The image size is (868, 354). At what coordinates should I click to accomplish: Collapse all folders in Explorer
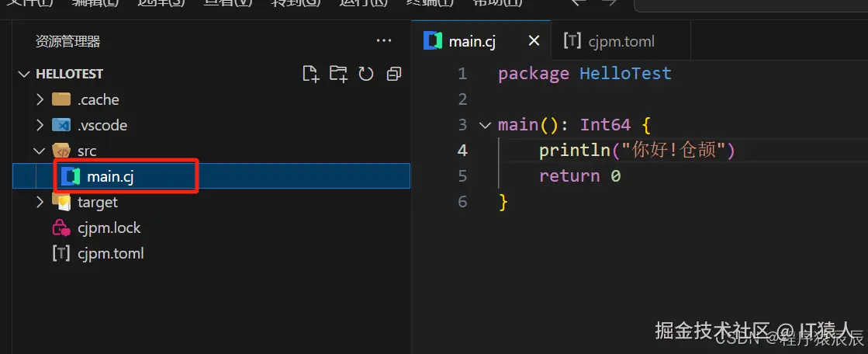click(x=394, y=74)
